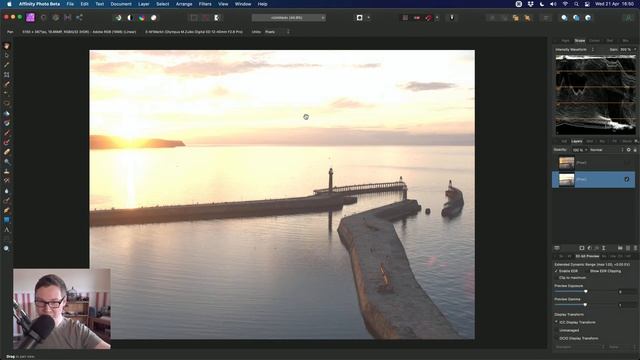Viewport: 640px width, 360px height.
Task: Open the Wi-Fi status menu
Action: point(565,4)
